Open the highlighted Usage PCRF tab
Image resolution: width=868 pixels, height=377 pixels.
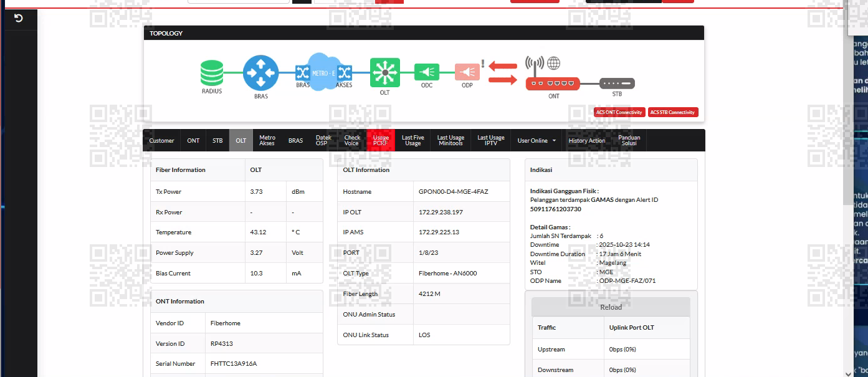click(381, 140)
